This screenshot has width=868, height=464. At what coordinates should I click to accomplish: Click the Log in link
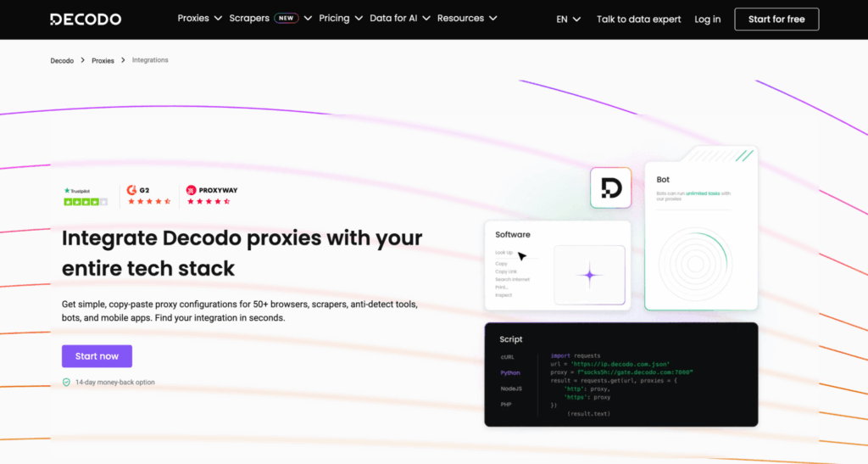708,20
